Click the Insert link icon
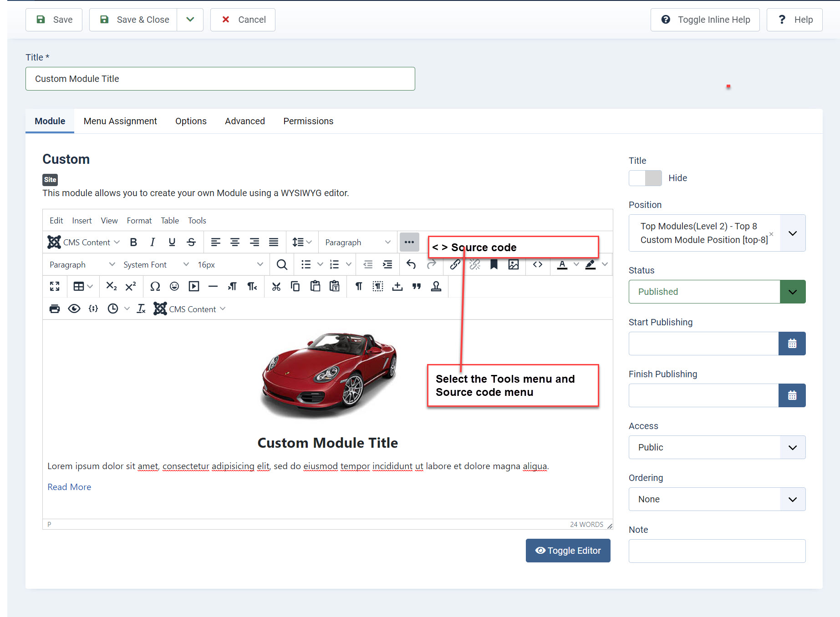Screen dimensions: 840x617 click(x=454, y=265)
